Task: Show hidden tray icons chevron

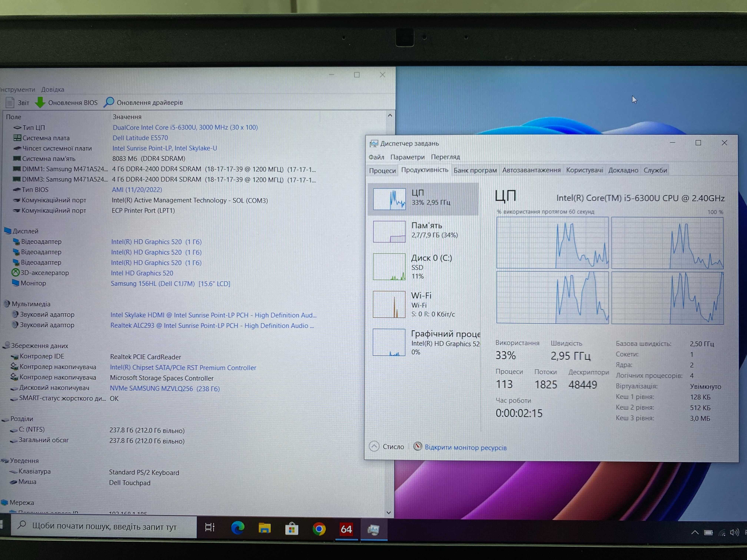Action: click(x=695, y=533)
